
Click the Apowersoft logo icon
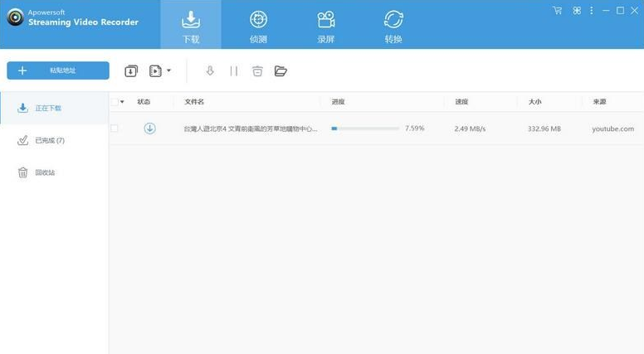click(15, 17)
